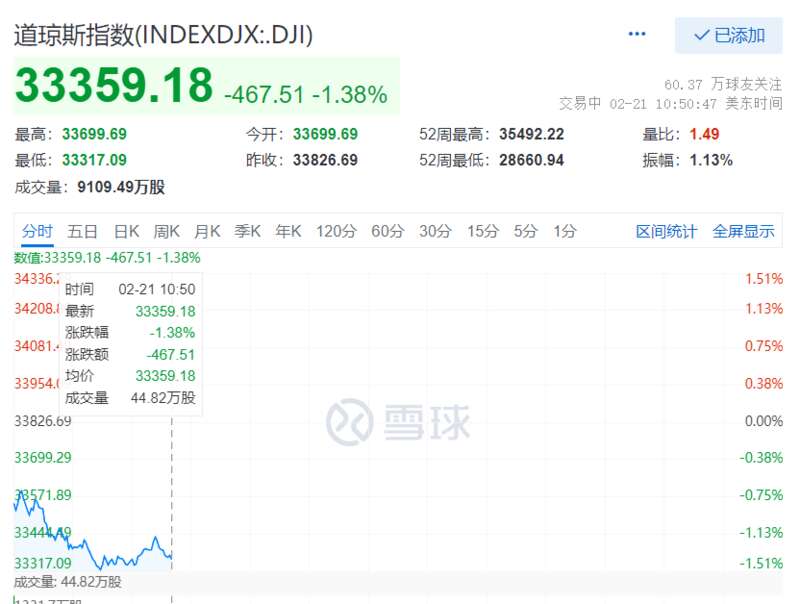Viewport: 800px width, 604px height.
Task: Click the tooltip 涨跌幅 value -1.38%
Action: 172,333
